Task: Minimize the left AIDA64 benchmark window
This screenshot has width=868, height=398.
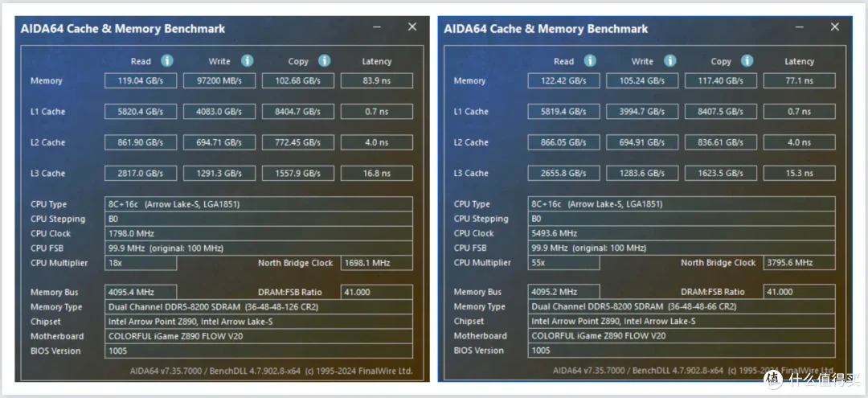Action: 376,27
